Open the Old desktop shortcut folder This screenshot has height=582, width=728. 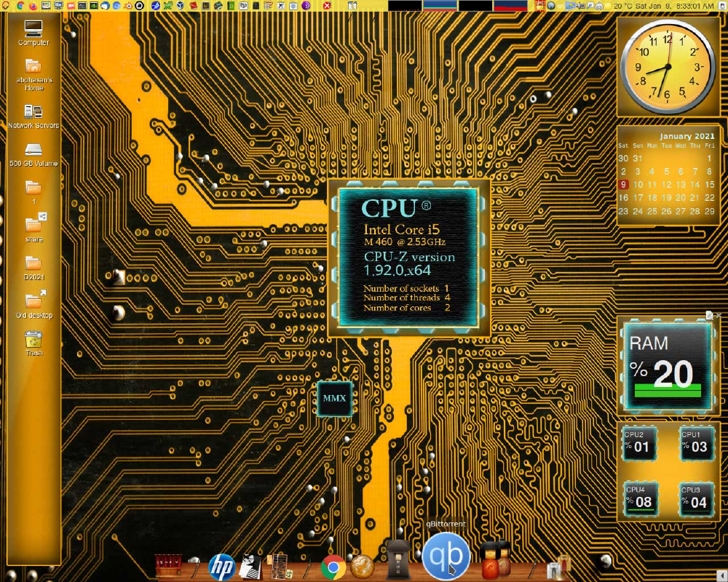click(x=34, y=305)
